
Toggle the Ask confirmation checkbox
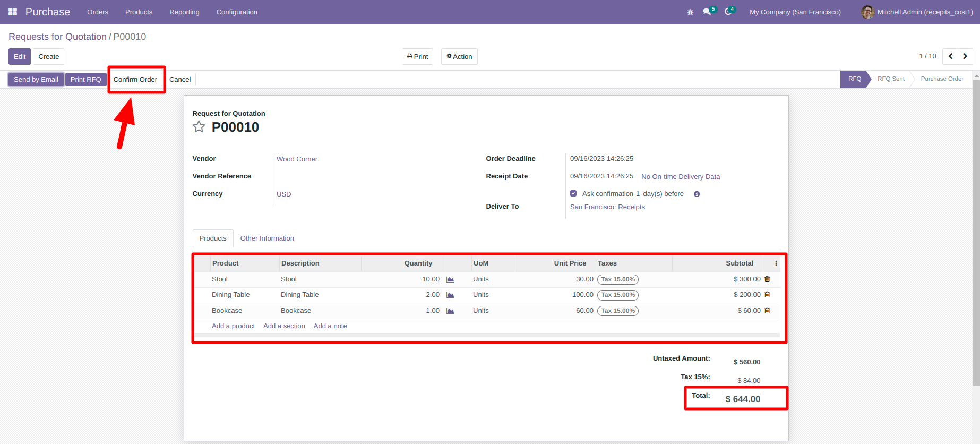pos(573,193)
